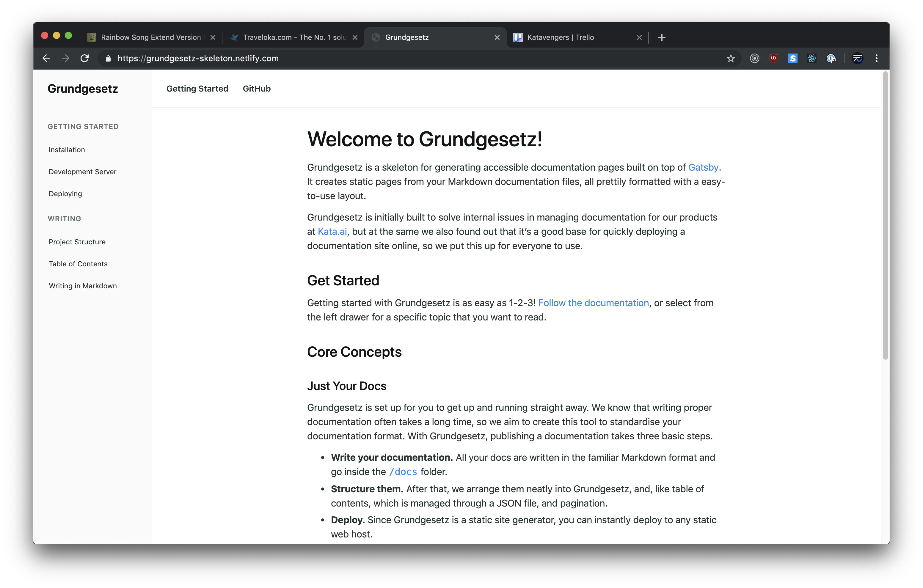Viewport: 923px width, 588px height.
Task: Close the Rainbow Song tab
Action: tap(213, 37)
